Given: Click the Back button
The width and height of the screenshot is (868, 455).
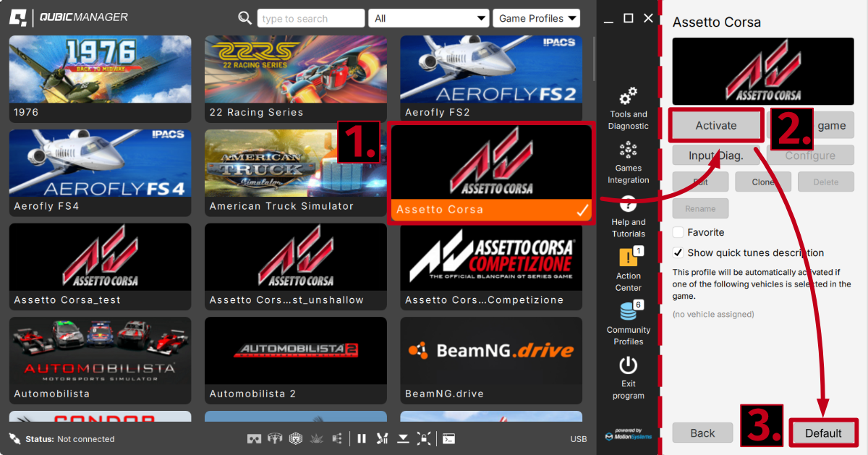Looking at the screenshot, I should [702, 433].
